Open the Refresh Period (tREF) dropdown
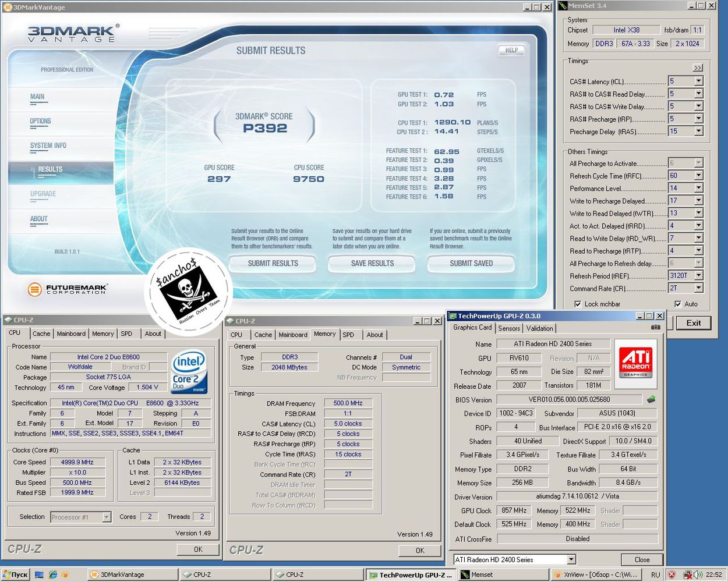This screenshot has height=582, width=728. click(698, 275)
